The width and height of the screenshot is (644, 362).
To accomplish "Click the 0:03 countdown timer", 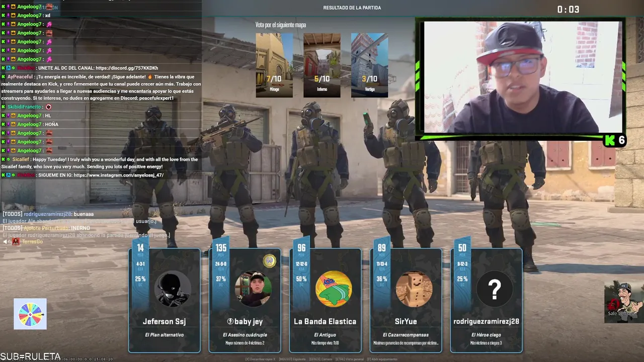I will (x=568, y=10).
